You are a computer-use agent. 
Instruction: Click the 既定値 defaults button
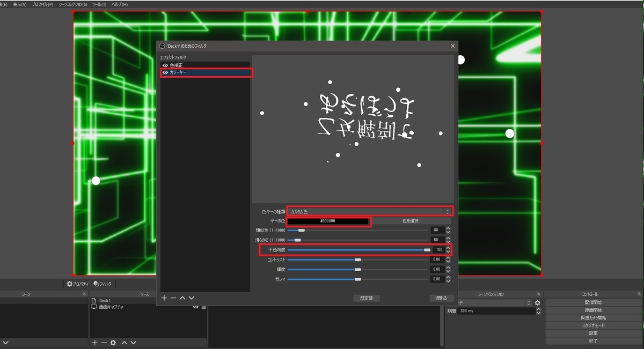(x=367, y=298)
